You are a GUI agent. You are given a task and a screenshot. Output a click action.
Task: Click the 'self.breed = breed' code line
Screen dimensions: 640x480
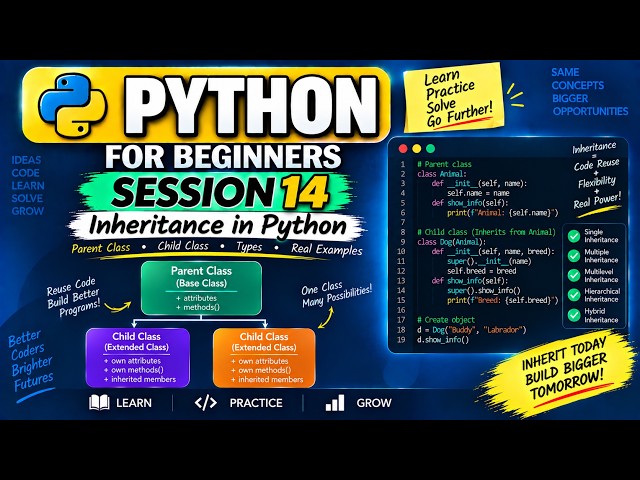[482, 271]
